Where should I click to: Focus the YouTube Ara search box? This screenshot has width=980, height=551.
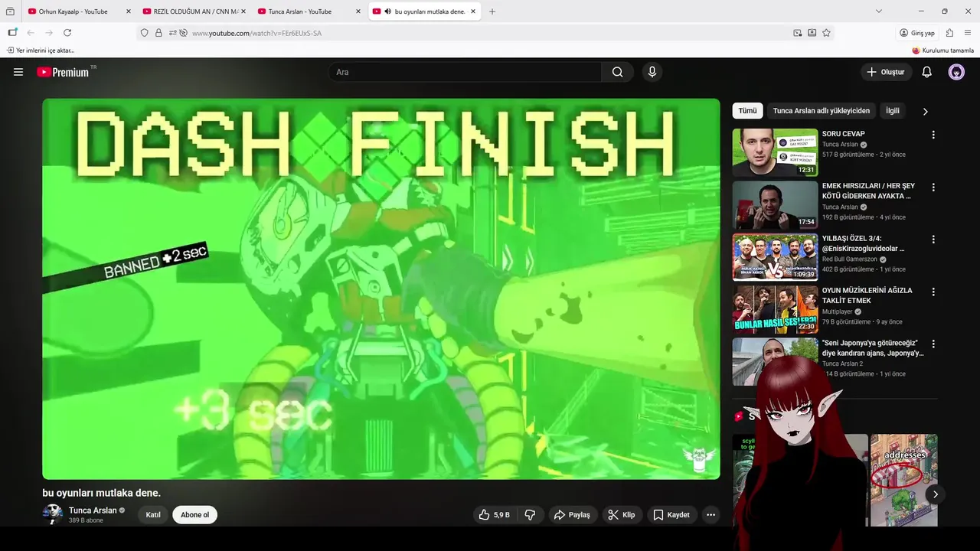(x=465, y=72)
